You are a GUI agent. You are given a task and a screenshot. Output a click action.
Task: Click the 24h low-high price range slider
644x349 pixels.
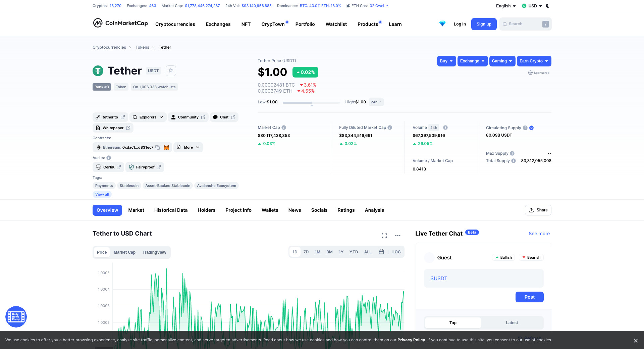coord(311,103)
